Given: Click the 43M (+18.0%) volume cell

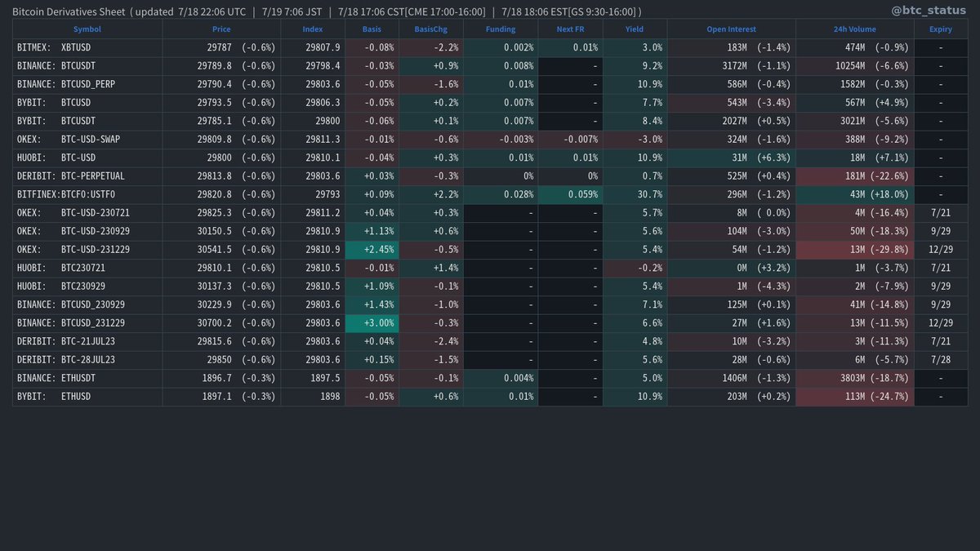Looking at the screenshot, I should [x=854, y=194].
